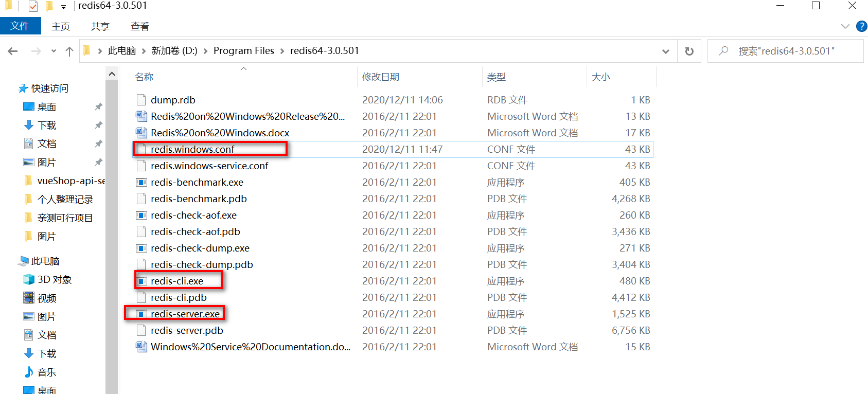Open the Help question mark icon
868x394 pixels.
coord(861,26)
